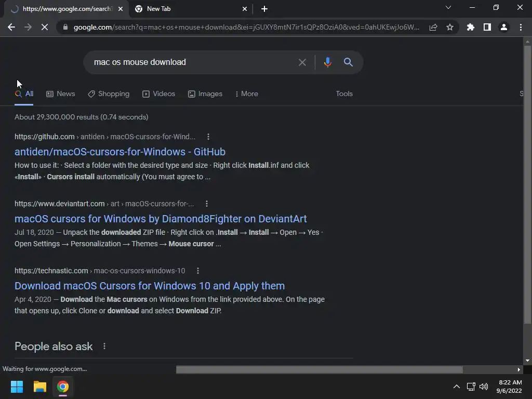This screenshot has height=399, width=532.
Task: Click scroll right arrow on horizontal scrollbar
Action: (x=519, y=369)
